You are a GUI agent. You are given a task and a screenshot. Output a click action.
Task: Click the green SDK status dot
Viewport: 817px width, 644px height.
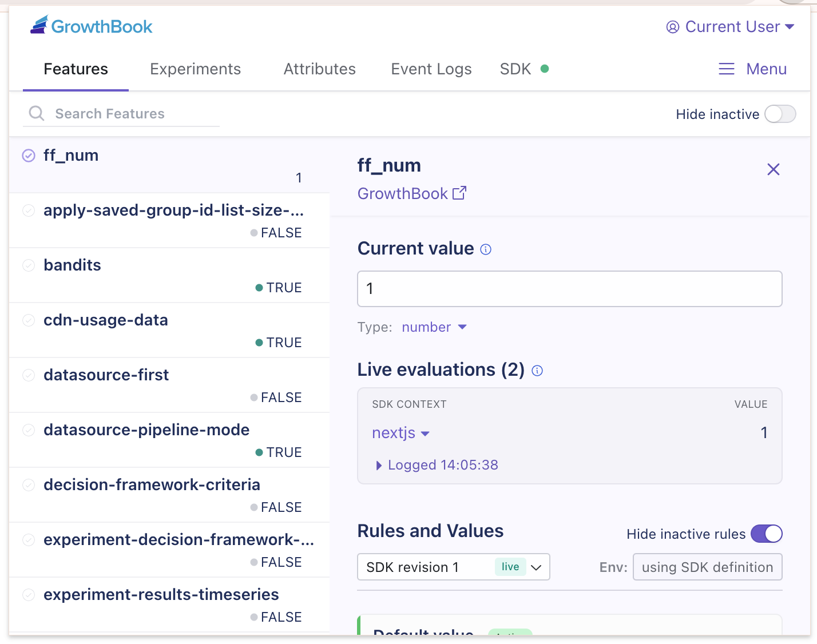coord(545,69)
